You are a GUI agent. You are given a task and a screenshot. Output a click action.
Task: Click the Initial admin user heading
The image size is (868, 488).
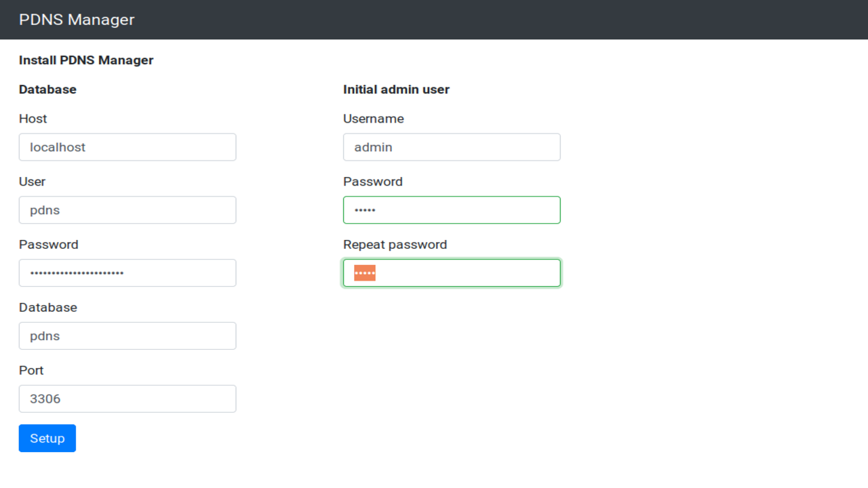(396, 89)
